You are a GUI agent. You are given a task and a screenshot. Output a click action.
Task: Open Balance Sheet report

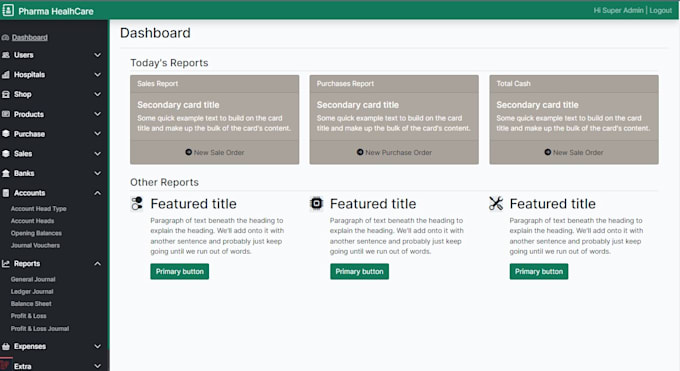[x=31, y=304]
